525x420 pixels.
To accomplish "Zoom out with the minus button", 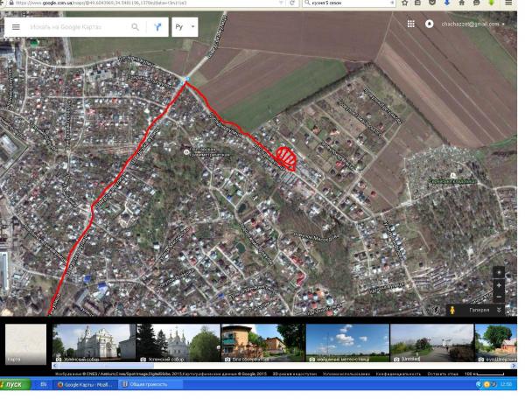I will tap(499, 297).
